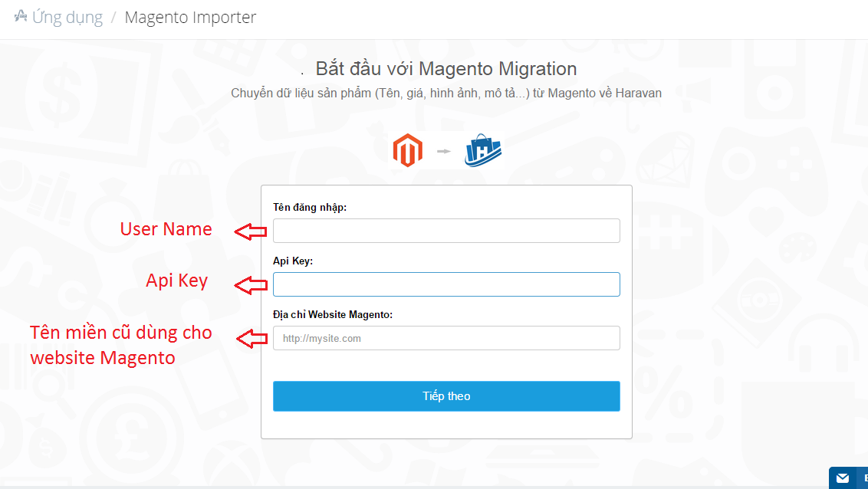Click the apps icon in the breadcrumb

coord(20,17)
